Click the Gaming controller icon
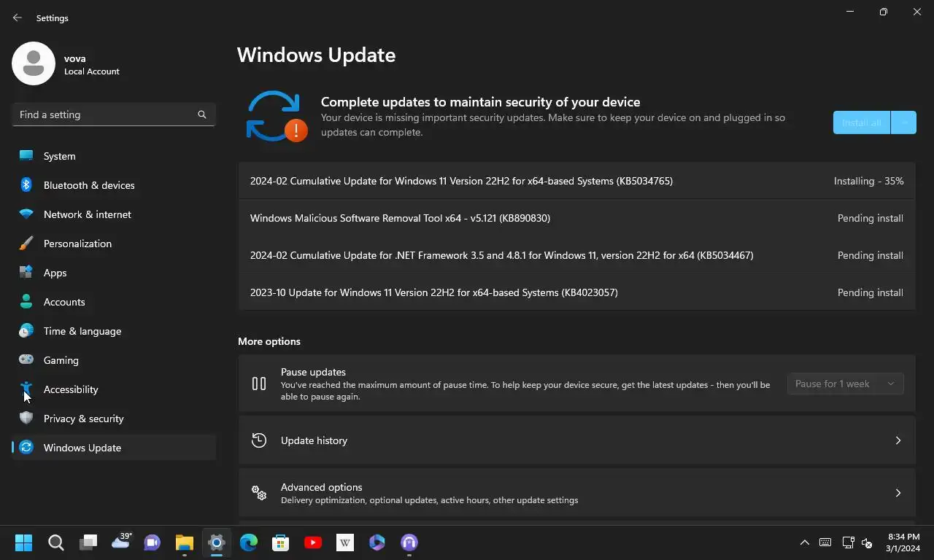Screen dimensions: 934x560 pyautogui.click(x=26, y=359)
